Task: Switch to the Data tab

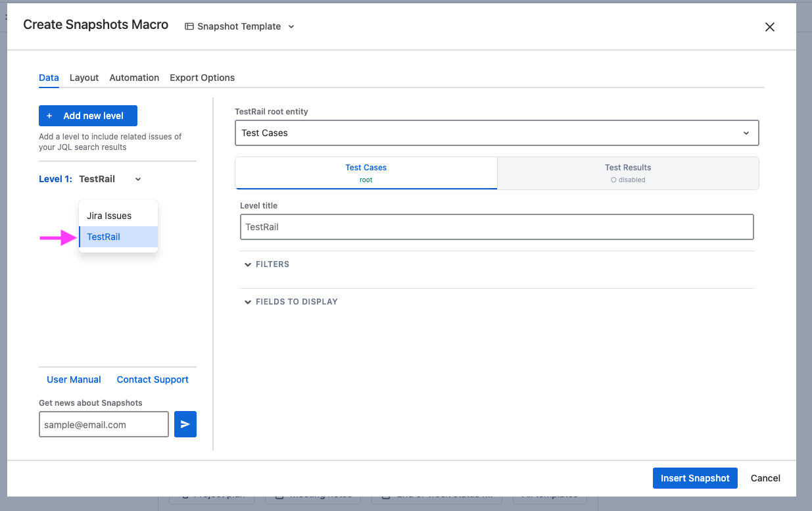Action: pyautogui.click(x=49, y=78)
